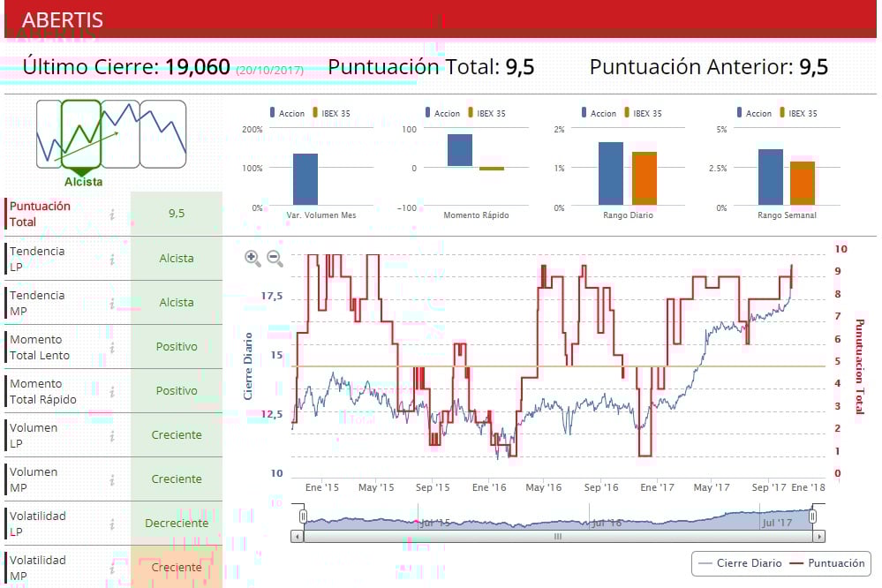Click the Puntuación Total: 9,5 heading

point(431,67)
